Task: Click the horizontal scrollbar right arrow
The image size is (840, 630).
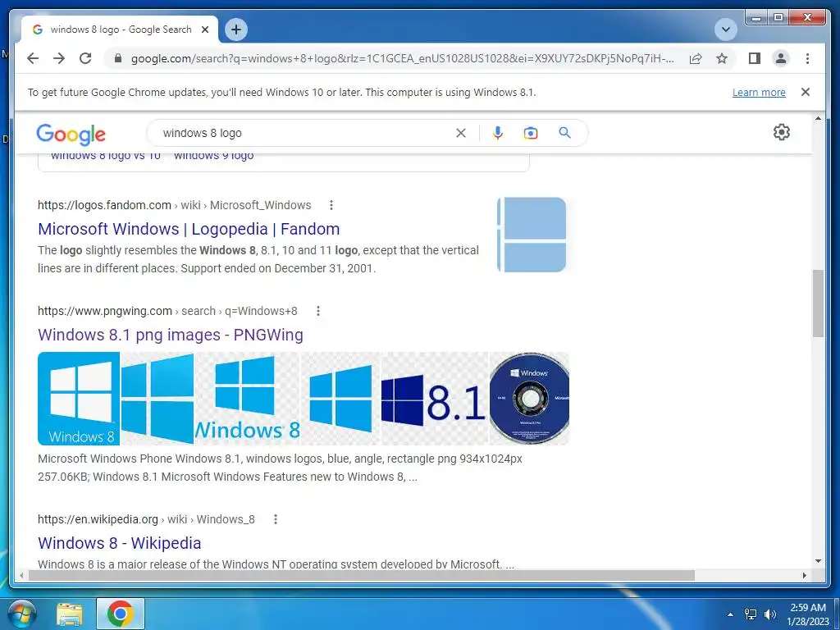Action: 804,575
